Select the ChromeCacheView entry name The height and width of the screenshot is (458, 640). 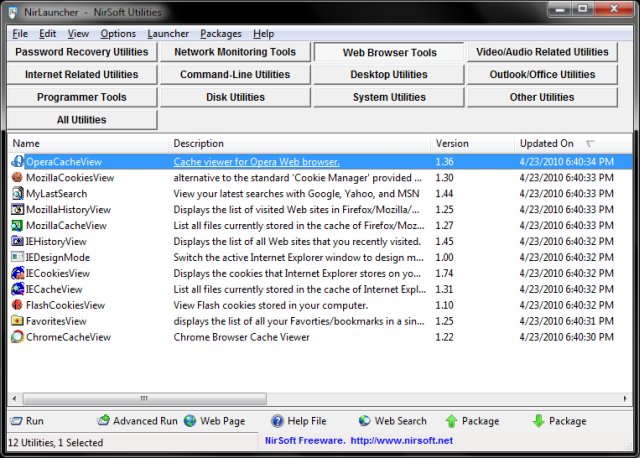69,337
